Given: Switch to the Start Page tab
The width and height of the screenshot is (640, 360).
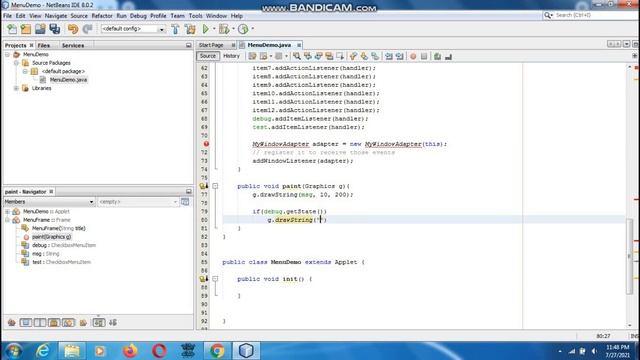Looking at the screenshot, I should click(211, 45).
